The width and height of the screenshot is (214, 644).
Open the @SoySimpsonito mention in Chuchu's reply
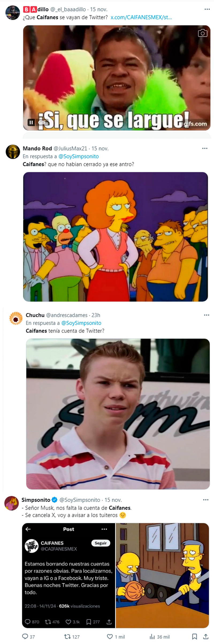pos(81,323)
